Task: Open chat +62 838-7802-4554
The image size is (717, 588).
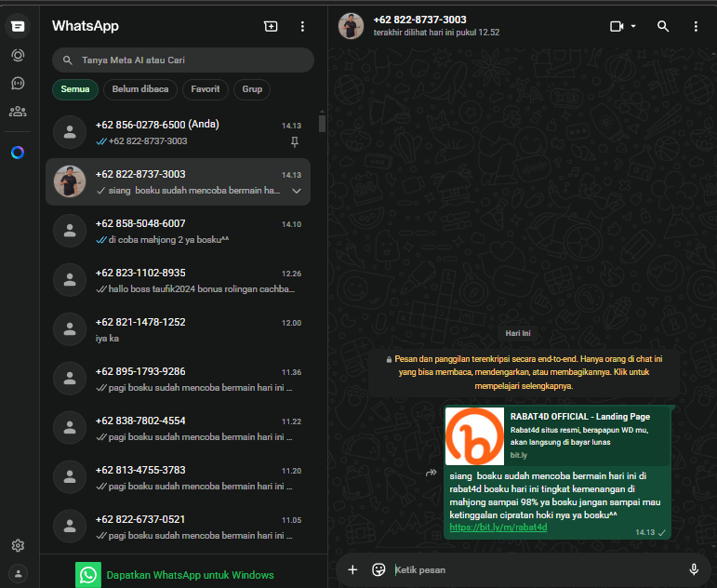Action: [x=179, y=429]
